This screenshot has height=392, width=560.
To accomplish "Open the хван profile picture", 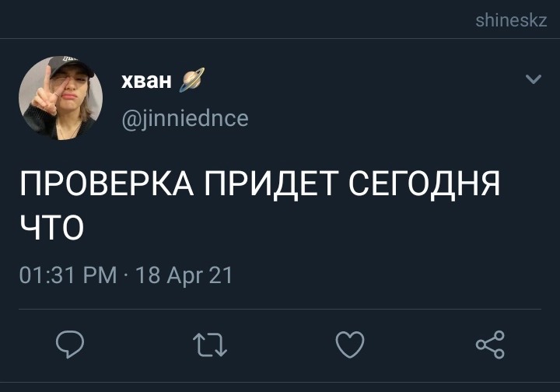I will [61, 97].
